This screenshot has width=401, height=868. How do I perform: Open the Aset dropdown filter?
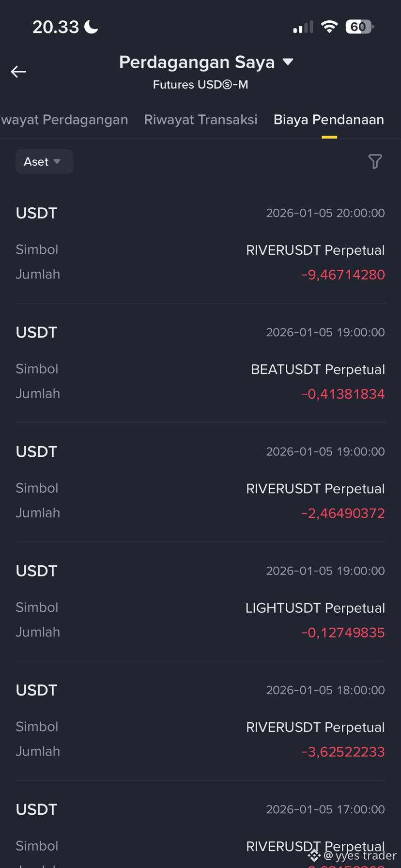coord(44,161)
